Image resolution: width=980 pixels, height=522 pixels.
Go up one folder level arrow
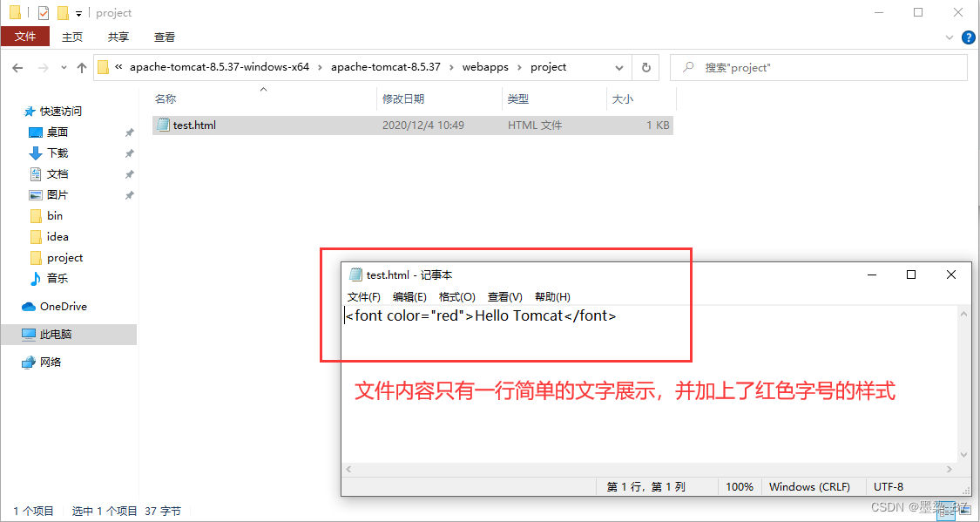81,67
